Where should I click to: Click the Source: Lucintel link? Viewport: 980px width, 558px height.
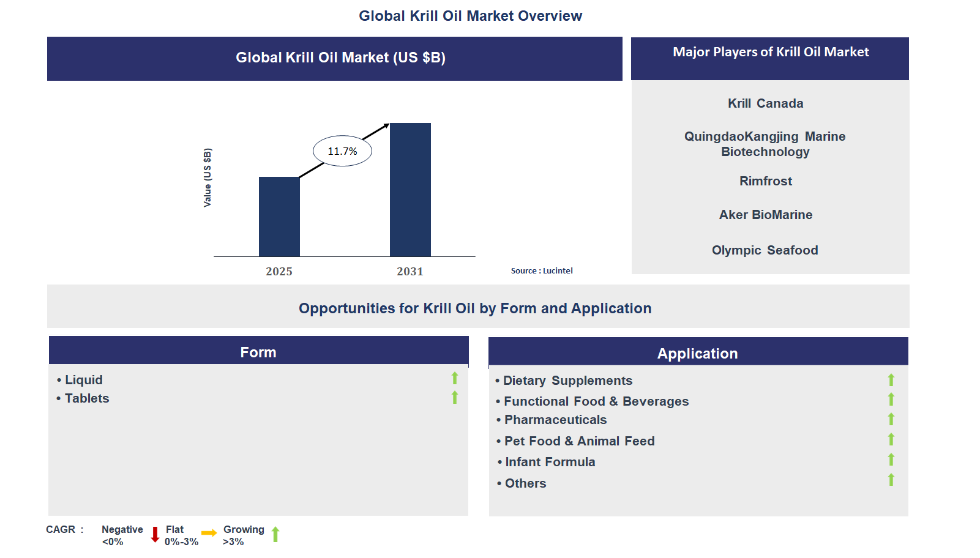tap(542, 270)
